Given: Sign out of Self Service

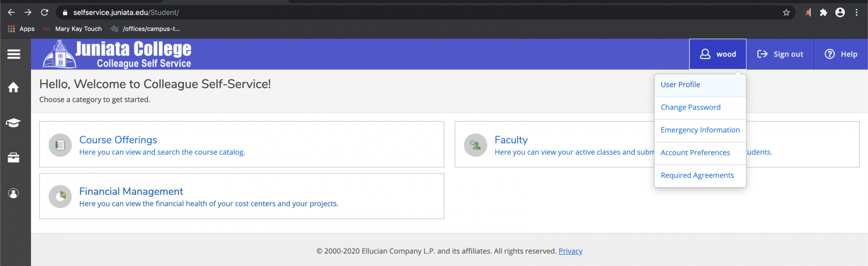Looking at the screenshot, I should click(780, 54).
